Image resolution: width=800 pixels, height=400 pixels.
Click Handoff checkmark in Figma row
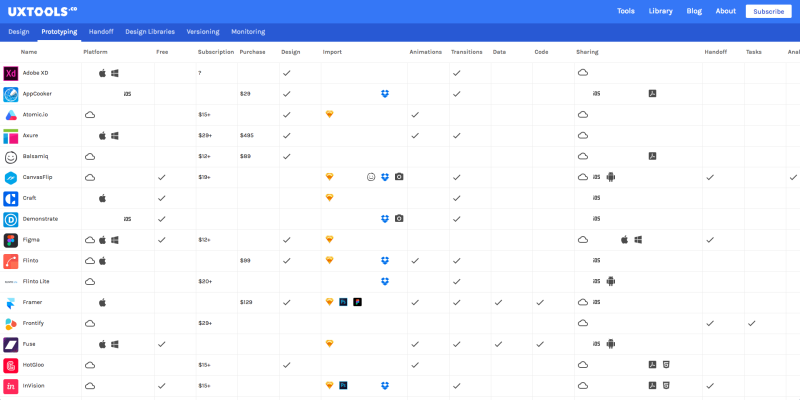coord(710,240)
